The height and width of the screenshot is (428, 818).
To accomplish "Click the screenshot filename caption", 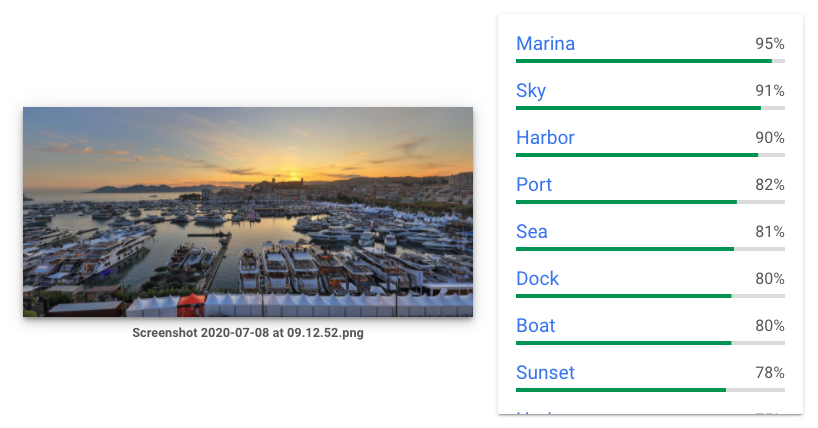I will point(248,333).
